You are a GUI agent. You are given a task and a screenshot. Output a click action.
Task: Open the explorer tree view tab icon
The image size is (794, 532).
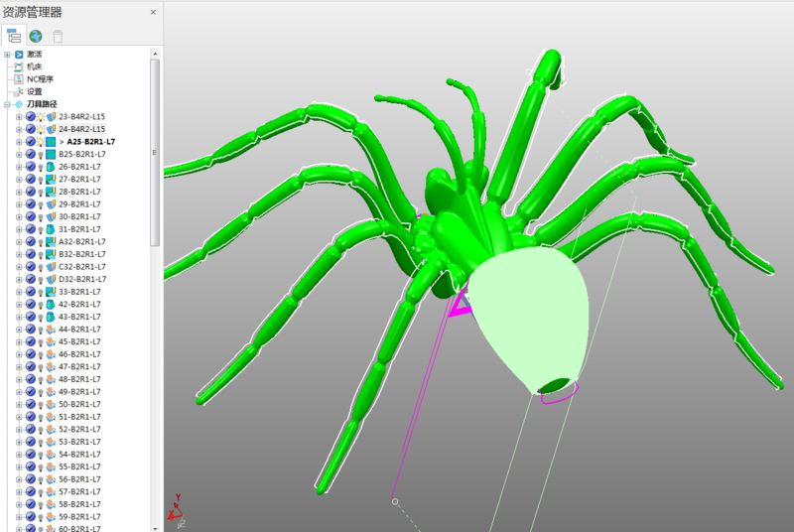coord(14,36)
